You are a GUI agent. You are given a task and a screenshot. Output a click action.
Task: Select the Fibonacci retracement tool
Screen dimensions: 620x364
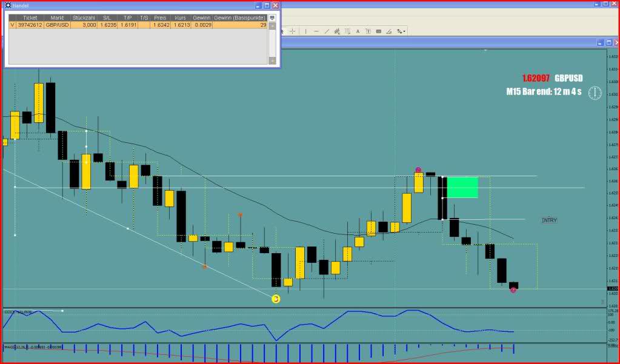[347, 31]
